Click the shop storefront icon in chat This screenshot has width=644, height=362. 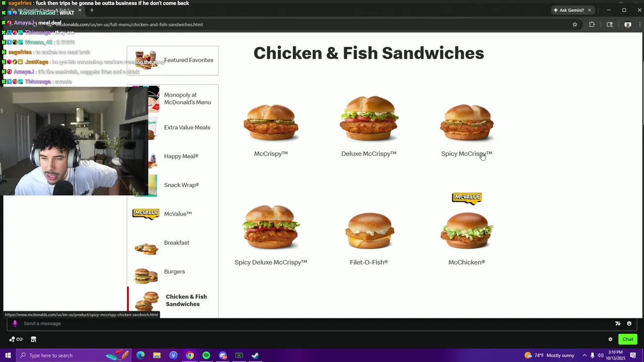coord(33,339)
